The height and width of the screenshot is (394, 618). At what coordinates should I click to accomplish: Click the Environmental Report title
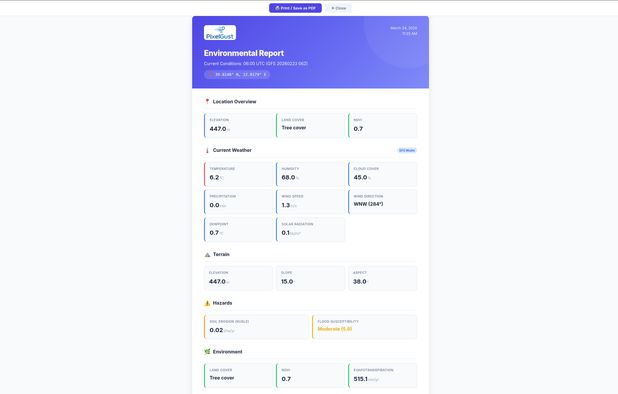244,53
